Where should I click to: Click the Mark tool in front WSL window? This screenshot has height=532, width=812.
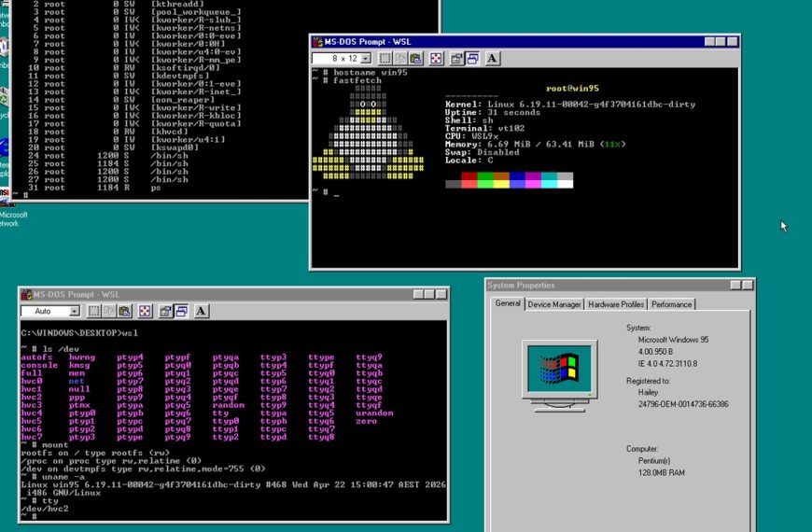(x=385, y=59)
